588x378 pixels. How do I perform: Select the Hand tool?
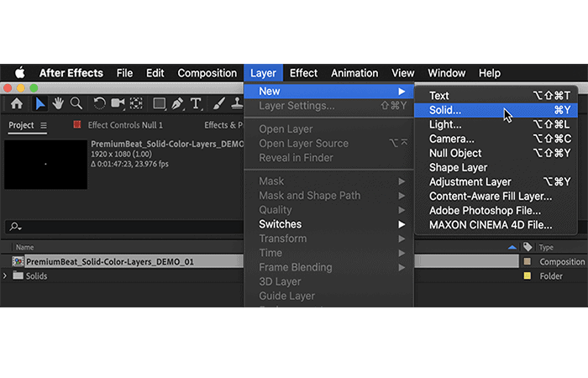coord(58,103)
